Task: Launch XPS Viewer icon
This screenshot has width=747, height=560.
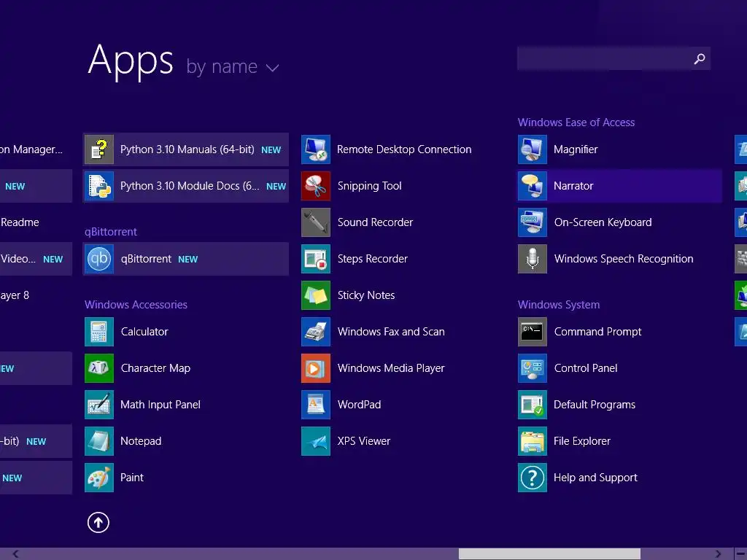Action: [316, 441]
